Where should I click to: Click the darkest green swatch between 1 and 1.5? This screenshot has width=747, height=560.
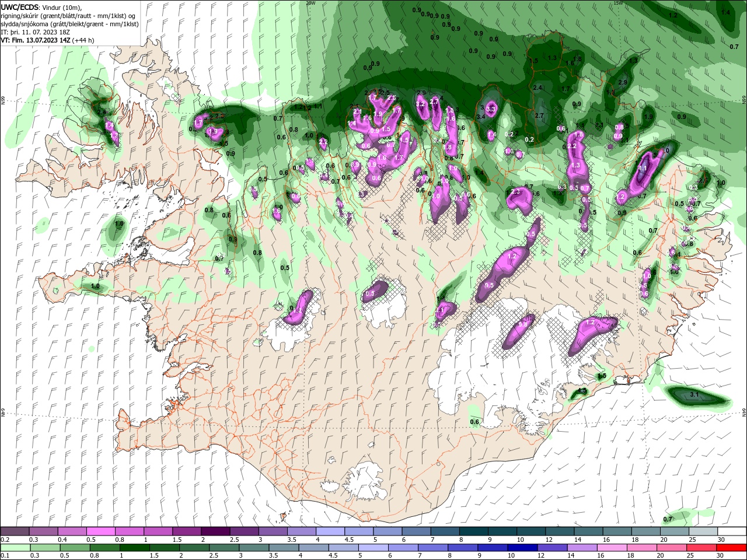134,548
